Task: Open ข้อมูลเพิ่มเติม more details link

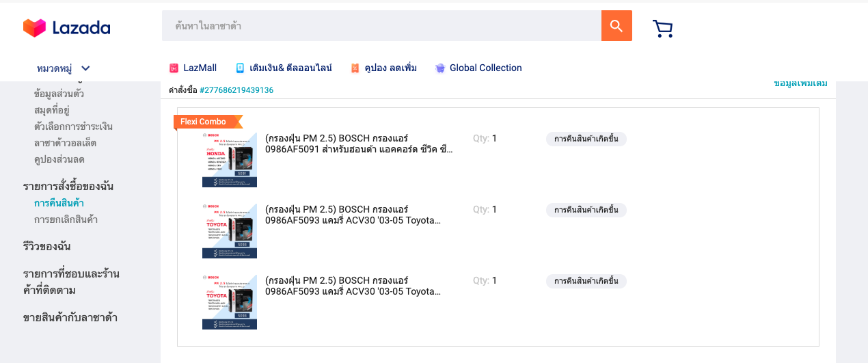Action: click(800, 83)
